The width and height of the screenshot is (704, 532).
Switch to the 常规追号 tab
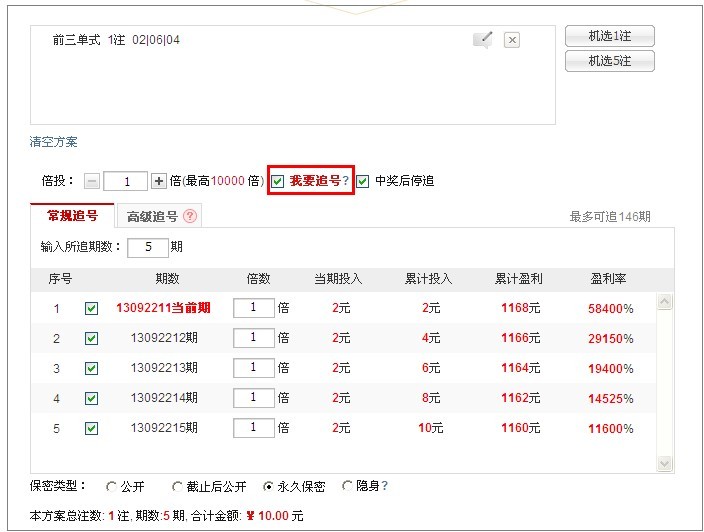point(72,215)
